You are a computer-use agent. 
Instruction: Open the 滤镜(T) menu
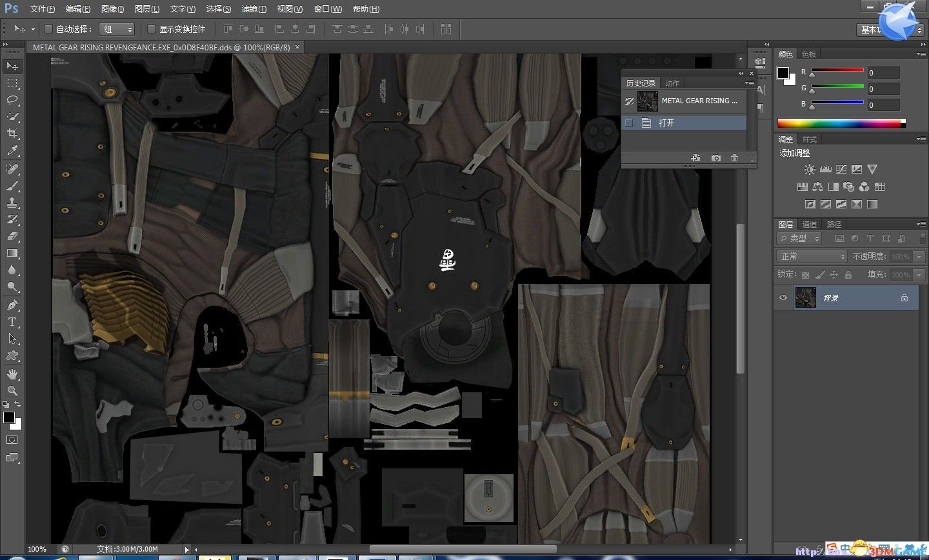tap(254, 9)
